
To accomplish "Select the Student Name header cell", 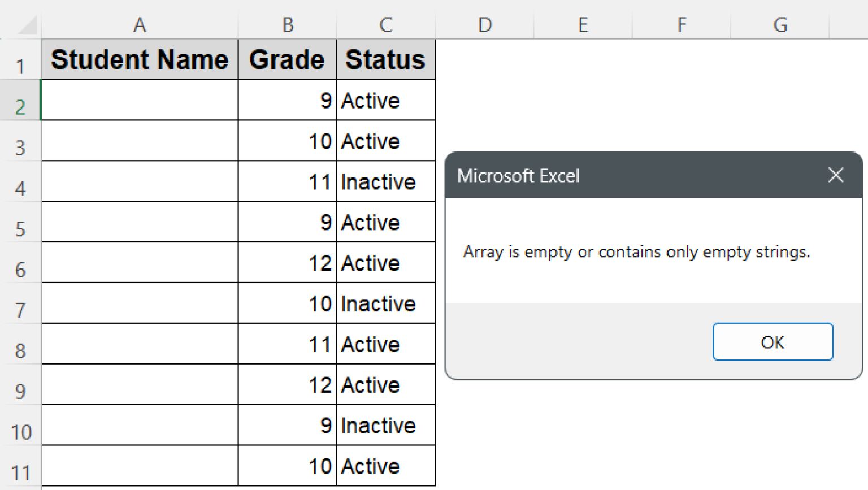I will coord(139,59).
